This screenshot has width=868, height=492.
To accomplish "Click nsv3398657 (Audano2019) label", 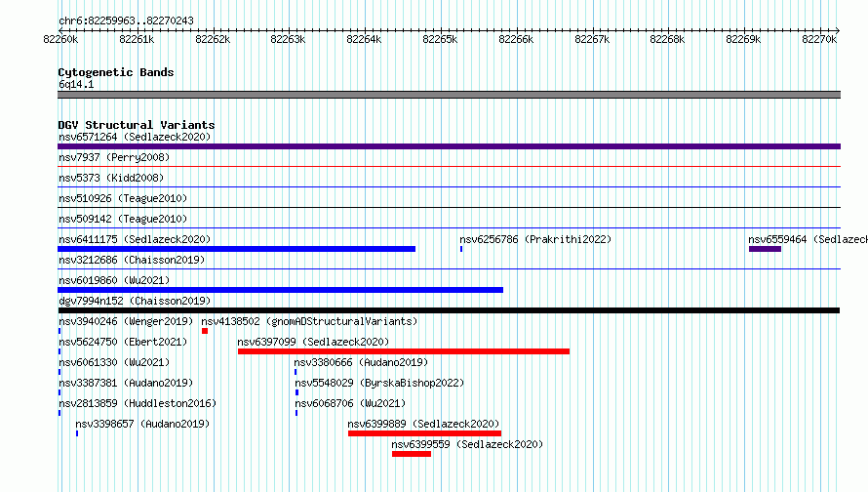I will click(142, 424).
